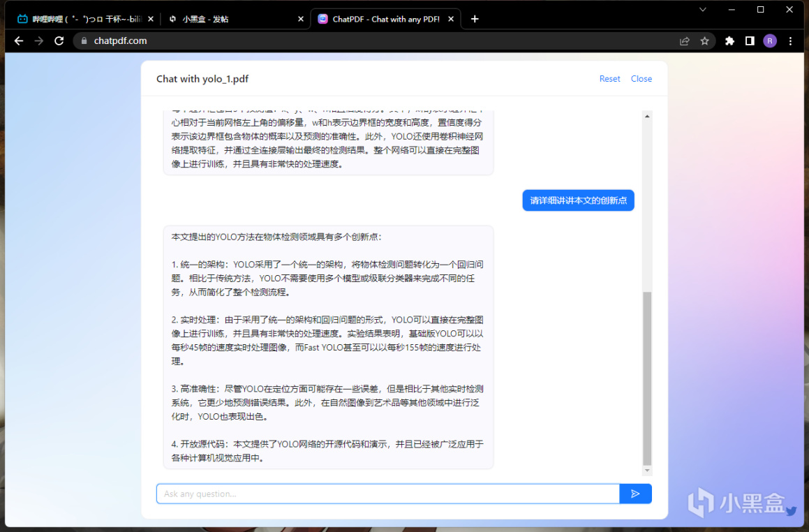
Task: Click the 本文提出的YOLO方法 intro line
Action: click(x=276, y=237)
